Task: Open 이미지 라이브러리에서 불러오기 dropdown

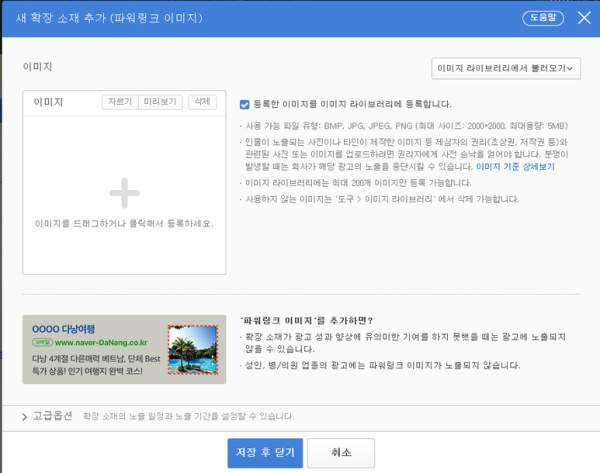Action: [x=506, y=69]
